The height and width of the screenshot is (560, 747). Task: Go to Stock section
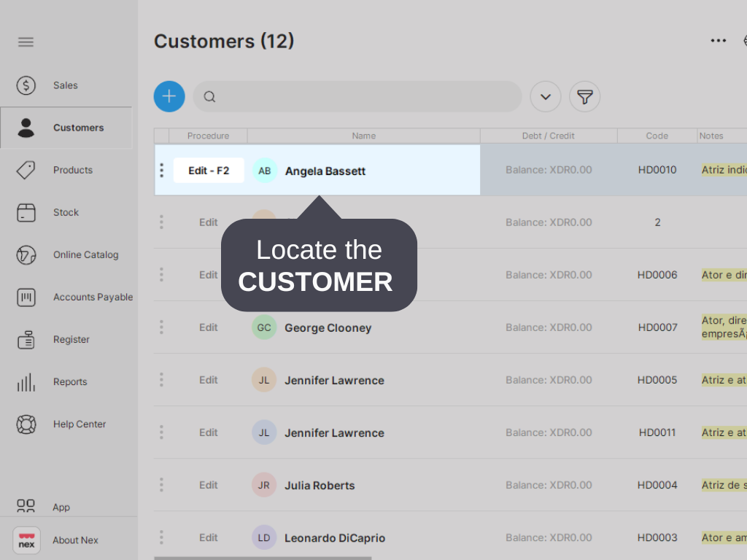(x=66, y=212)
